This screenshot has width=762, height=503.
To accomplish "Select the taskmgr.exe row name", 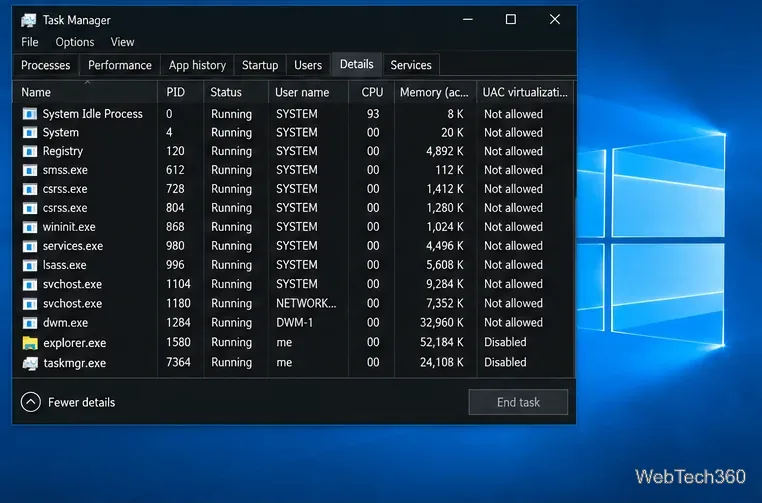I will [x=74, y=363].
